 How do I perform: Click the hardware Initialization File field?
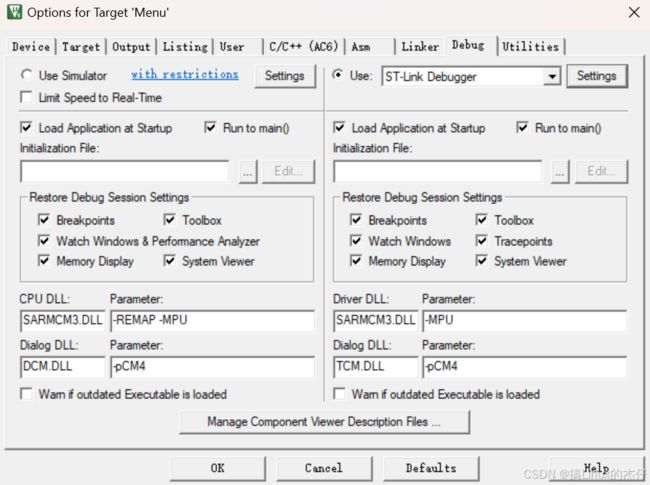pyautogui.click(x=437, y=171)
